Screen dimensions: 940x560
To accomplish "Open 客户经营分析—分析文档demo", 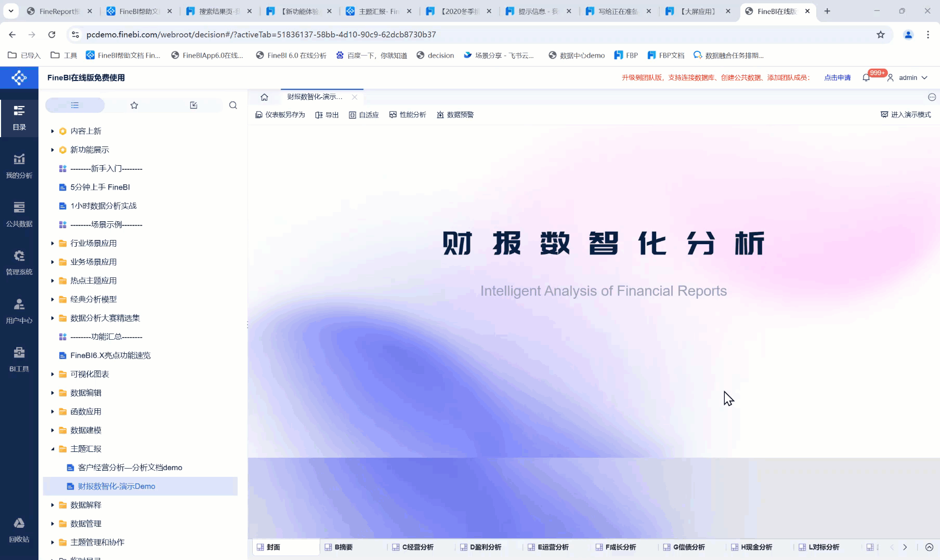I will pyautogui.click(x=130, y=468).
